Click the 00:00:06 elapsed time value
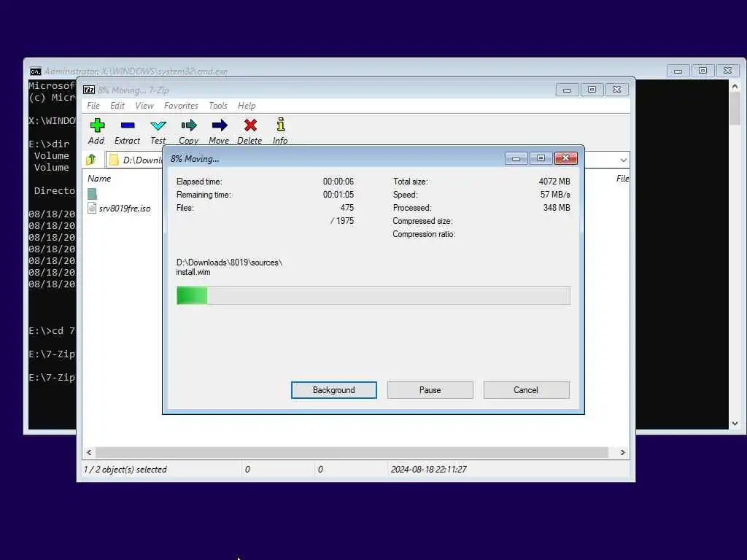This screenshot has height=560, width=747. click(338, 182)
